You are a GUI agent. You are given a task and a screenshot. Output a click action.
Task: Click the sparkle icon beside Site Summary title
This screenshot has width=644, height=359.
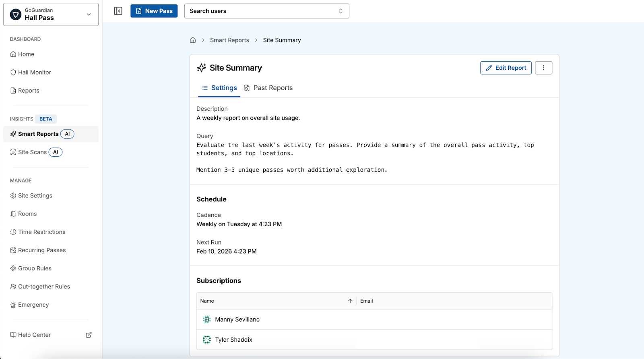click(x=202, y=68)
